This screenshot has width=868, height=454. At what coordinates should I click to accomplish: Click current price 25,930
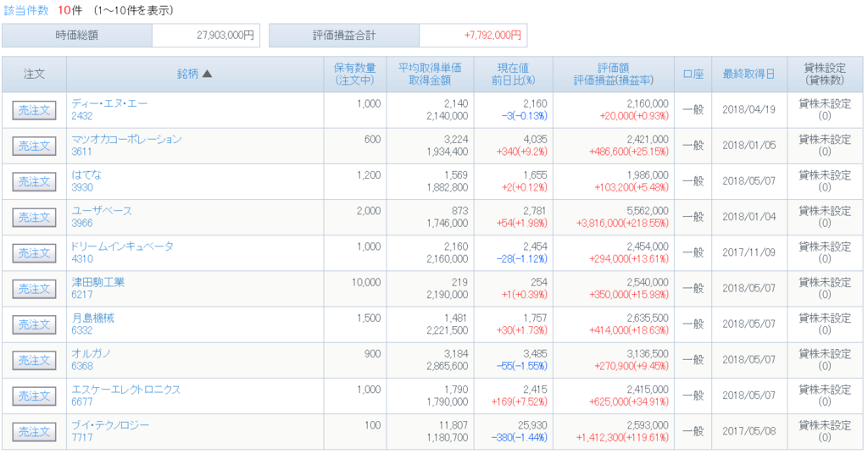[x=532, y=425]
